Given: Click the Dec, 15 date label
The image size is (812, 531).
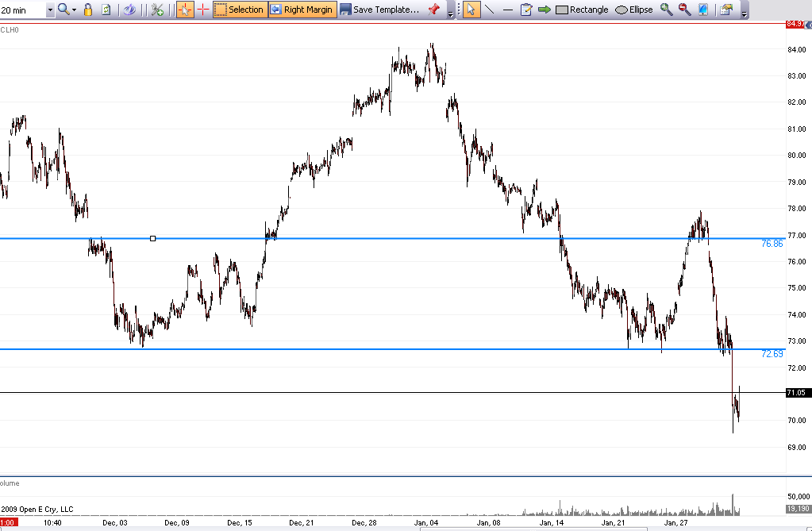Looking at the screenshot, I should (240, 523).
